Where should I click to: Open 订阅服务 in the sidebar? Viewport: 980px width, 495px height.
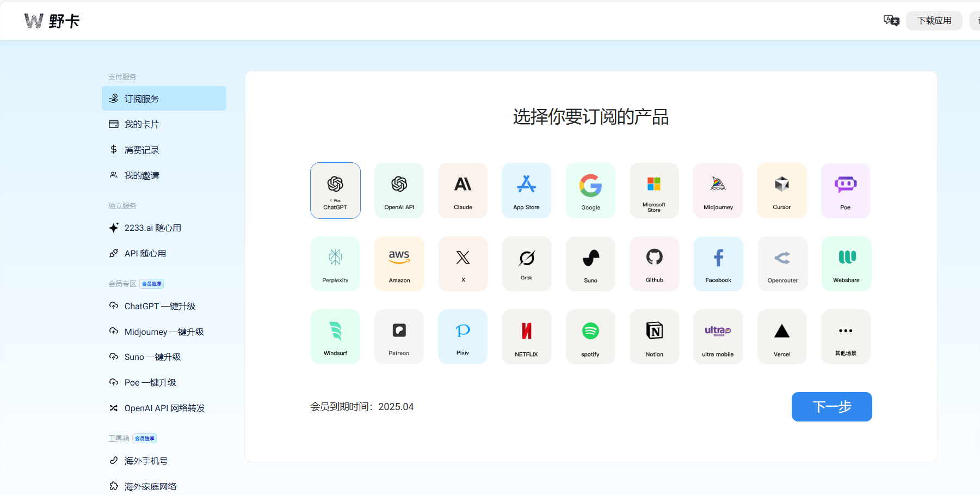click(x=164, y=99)
